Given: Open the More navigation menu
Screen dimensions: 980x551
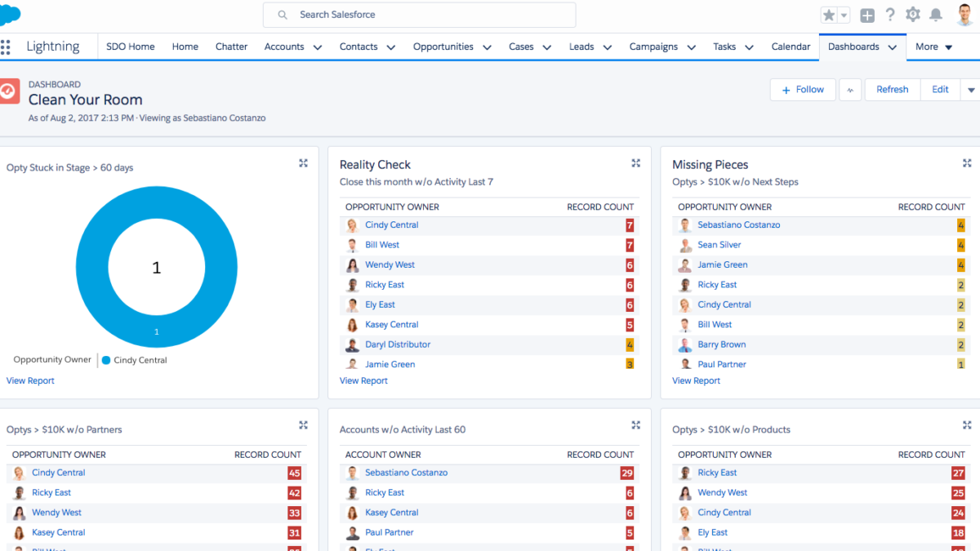Looking at the screenshot, I should (x=934, y=47).
